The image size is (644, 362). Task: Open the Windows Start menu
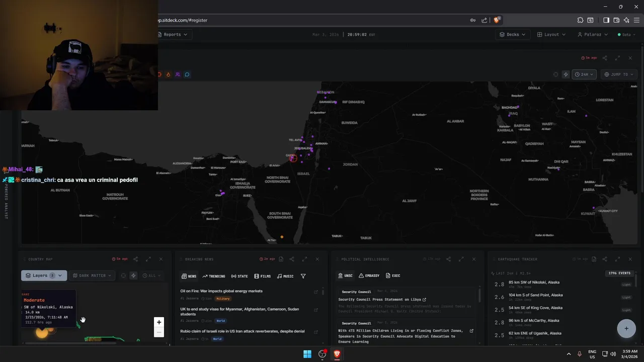307,354
